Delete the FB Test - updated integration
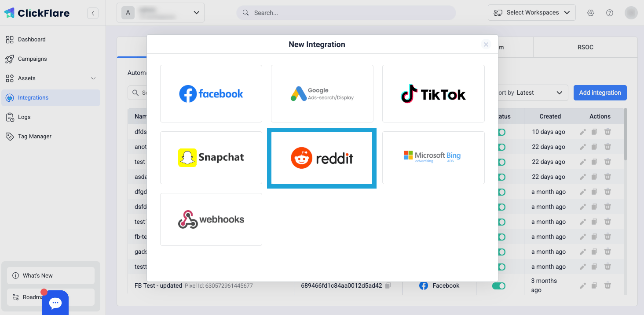The image size is (644, 315). pos(607,285)
